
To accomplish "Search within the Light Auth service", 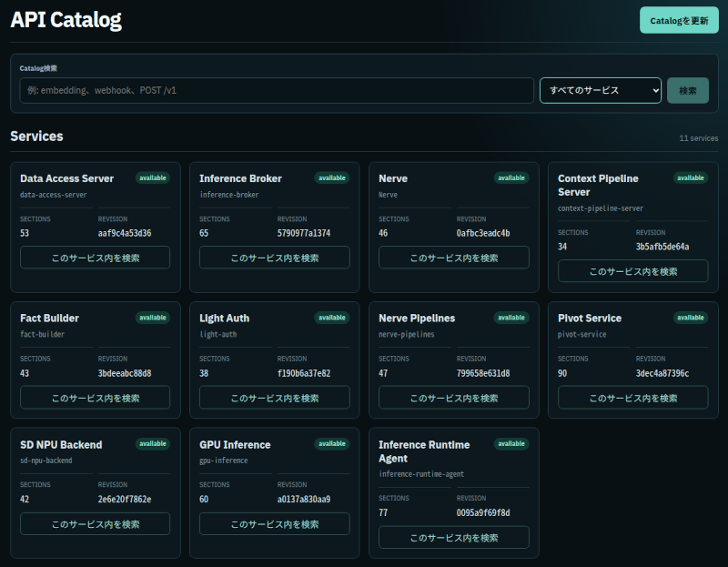I will 275,398.
